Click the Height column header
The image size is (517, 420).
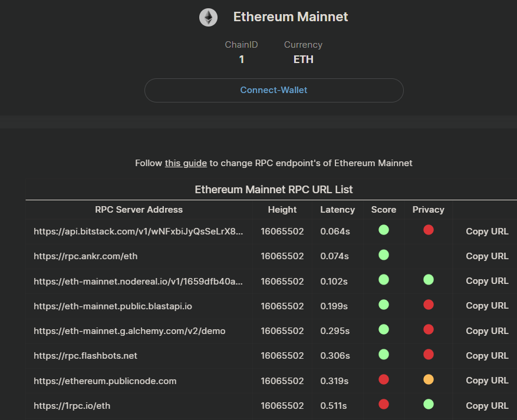tap(282, 210)
